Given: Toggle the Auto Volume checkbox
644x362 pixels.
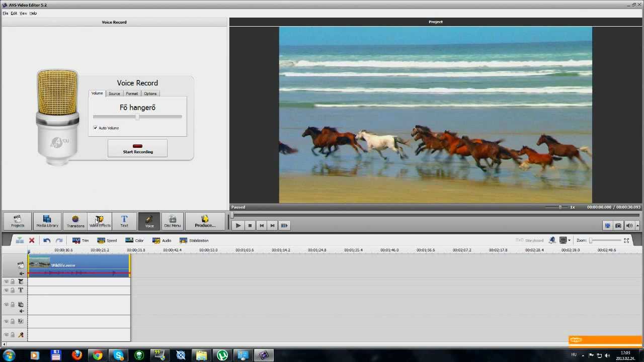Looking at the screenshot, I should tap(96, 128).
